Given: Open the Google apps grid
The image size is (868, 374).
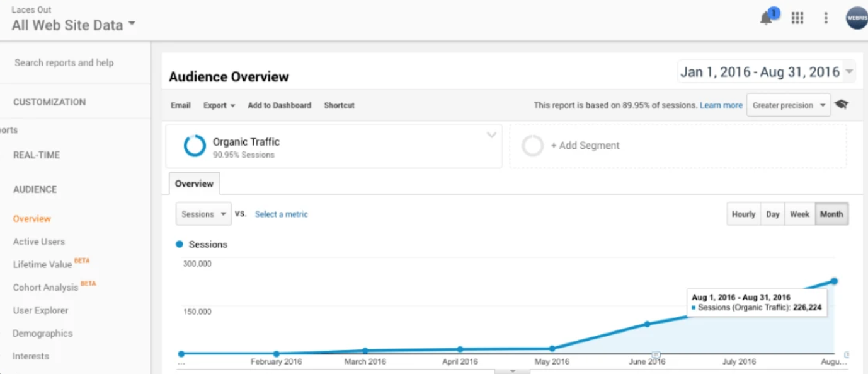Looking at the screenshot, I should [x=797, y=18].
